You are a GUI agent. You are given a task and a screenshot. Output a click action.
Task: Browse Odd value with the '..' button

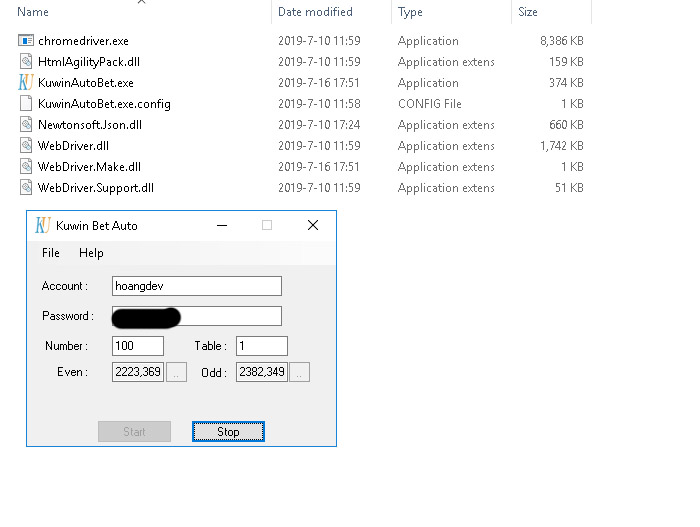pos(300,372)
